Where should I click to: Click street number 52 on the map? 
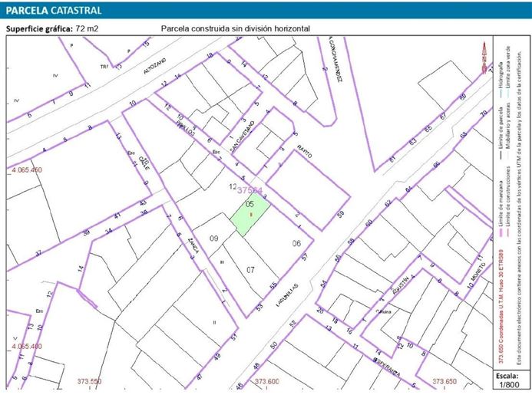coord(292,323)
